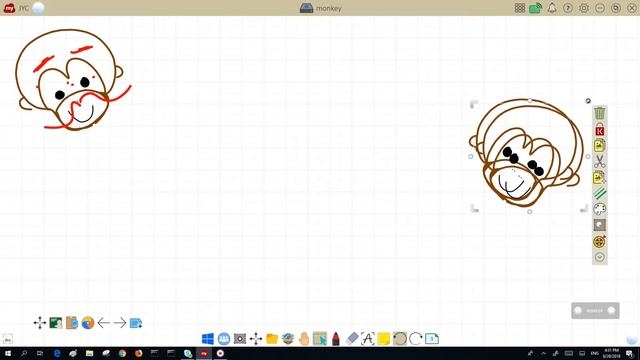Open the notifications bell
This screenshot has width=640, height=360.
coord(552,8)
